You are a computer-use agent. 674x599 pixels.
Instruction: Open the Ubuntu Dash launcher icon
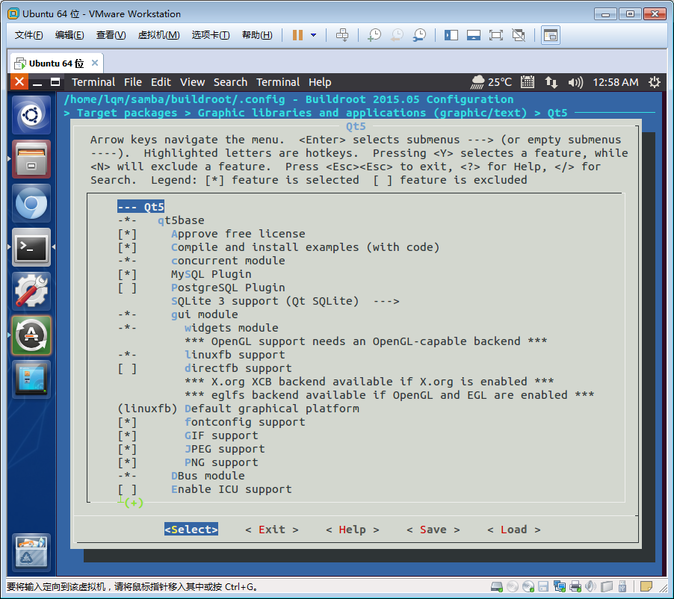(31, 113)
